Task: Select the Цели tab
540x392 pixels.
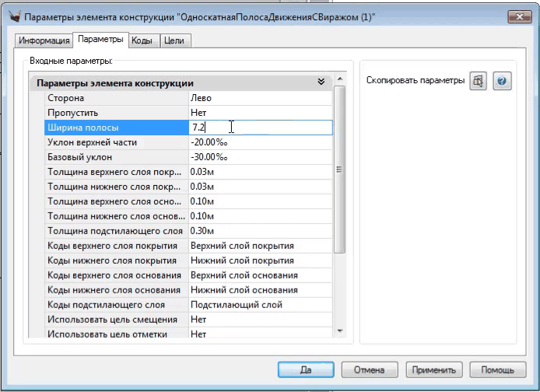Action: click(174, 40)
